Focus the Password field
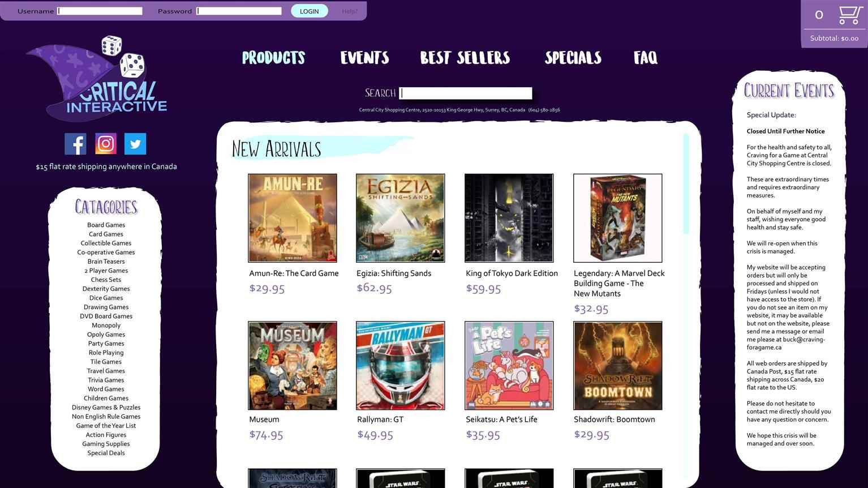The height and width of the screenshot is (488, 868). coord(239,11)
